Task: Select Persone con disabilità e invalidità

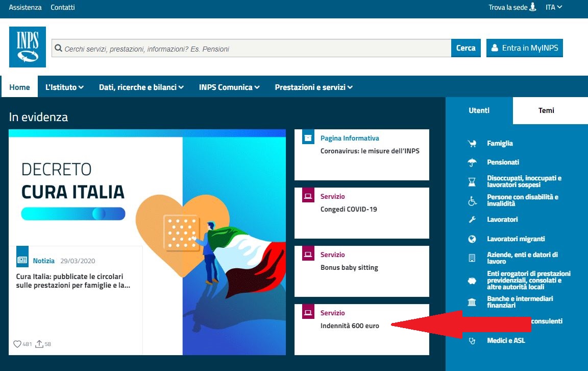Action: tap(523, 200)
